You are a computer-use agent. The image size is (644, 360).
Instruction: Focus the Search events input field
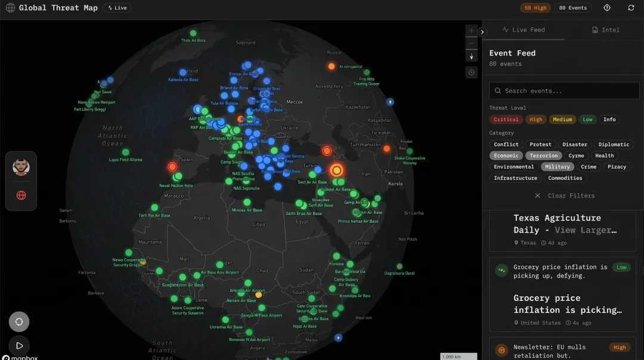[564, 91]
